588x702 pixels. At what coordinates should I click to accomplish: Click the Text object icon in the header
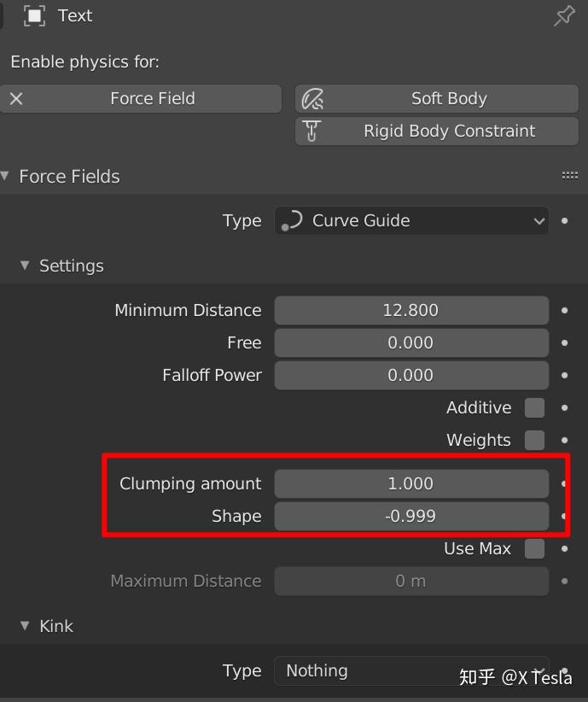pyautogui.click(x=32, y=15)
